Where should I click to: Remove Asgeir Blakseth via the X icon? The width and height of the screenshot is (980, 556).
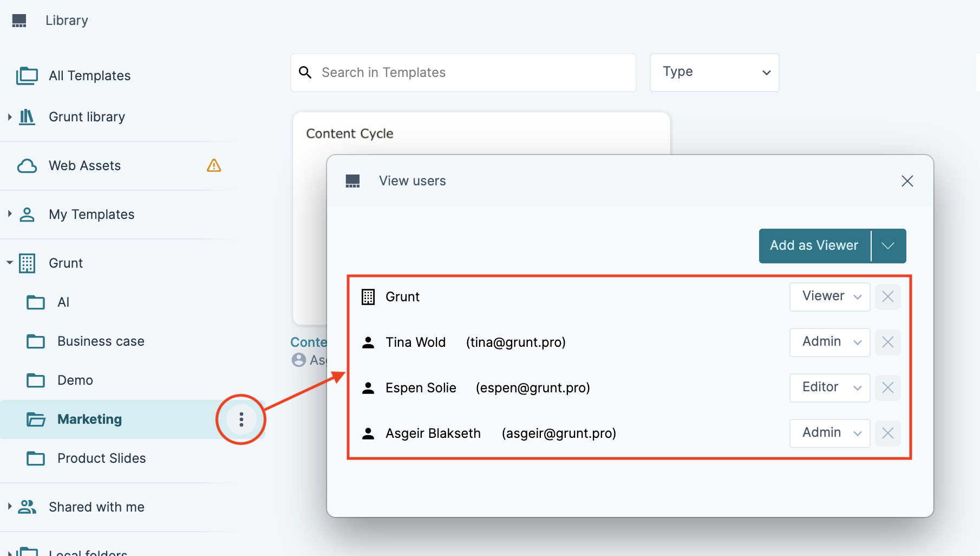(x=887, y=434)
